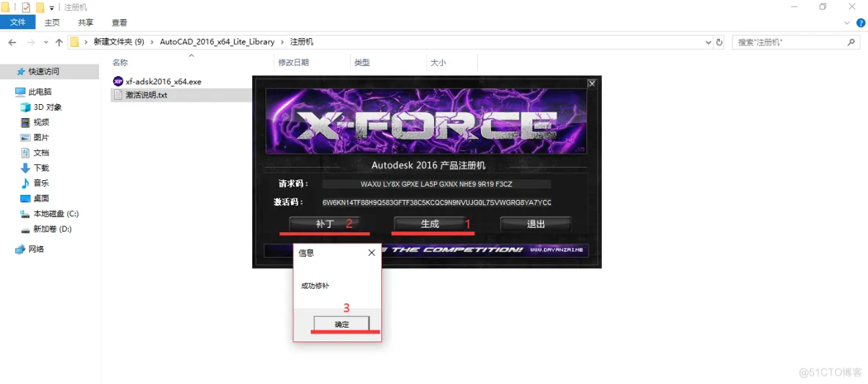
Task: Sort files by the 类型 column header
Action: pos(362,62)
